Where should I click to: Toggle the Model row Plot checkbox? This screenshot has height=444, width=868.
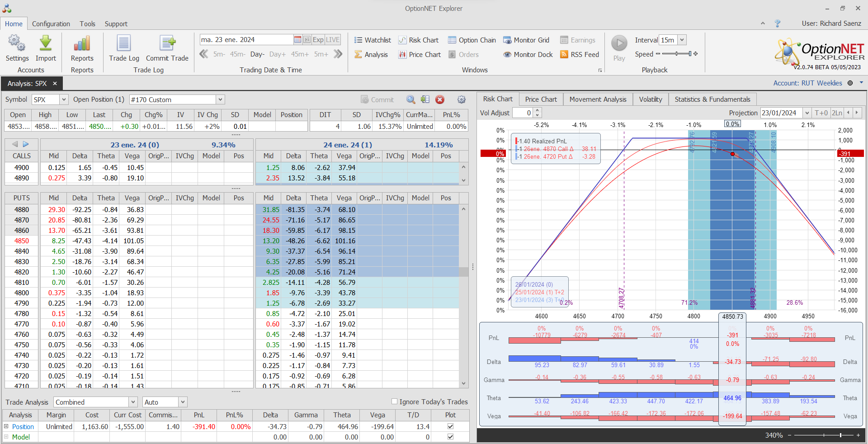click(450, 437)
